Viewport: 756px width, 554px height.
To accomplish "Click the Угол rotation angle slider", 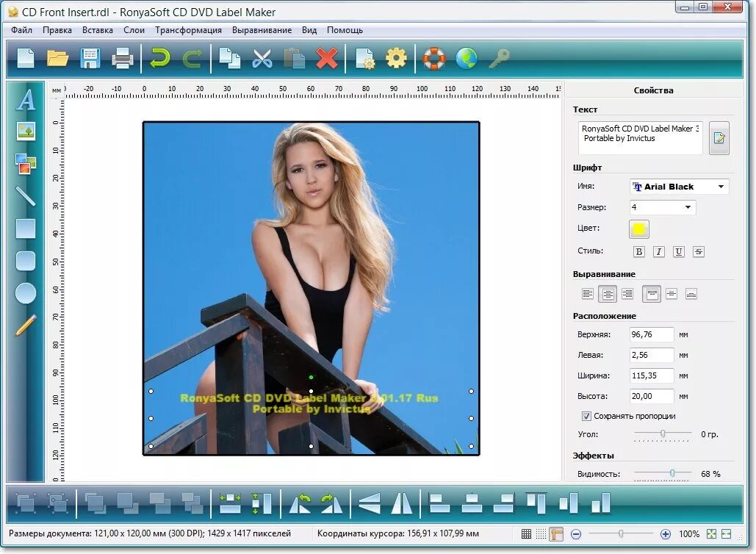I will [x=663, y=434].
